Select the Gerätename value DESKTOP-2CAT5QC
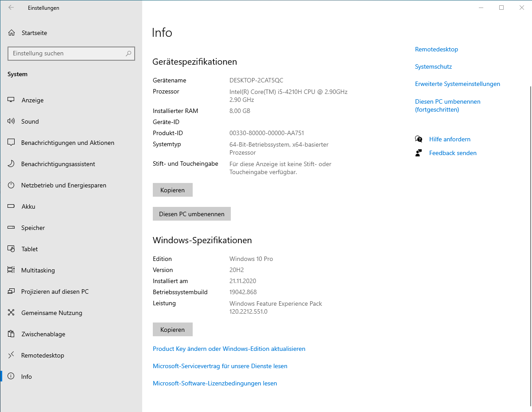This screenshot has width=532, height=412. pyautogui.click(x=256, y=80)
